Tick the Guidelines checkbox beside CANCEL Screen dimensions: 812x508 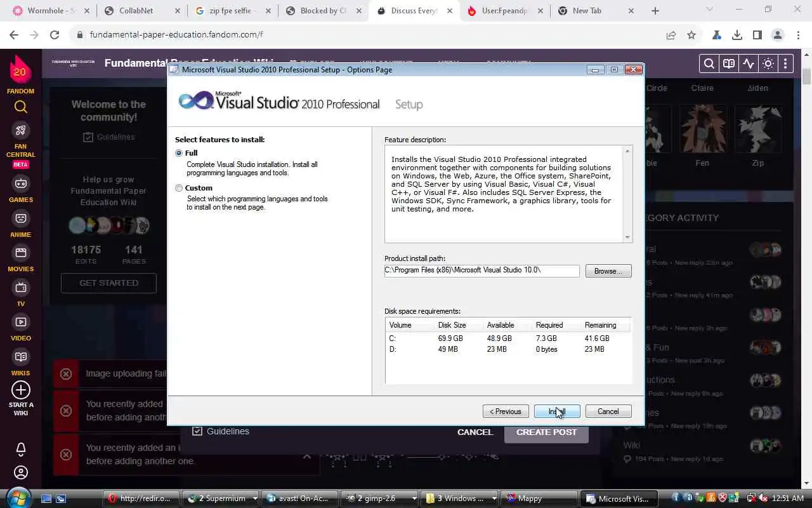point(197,431)
